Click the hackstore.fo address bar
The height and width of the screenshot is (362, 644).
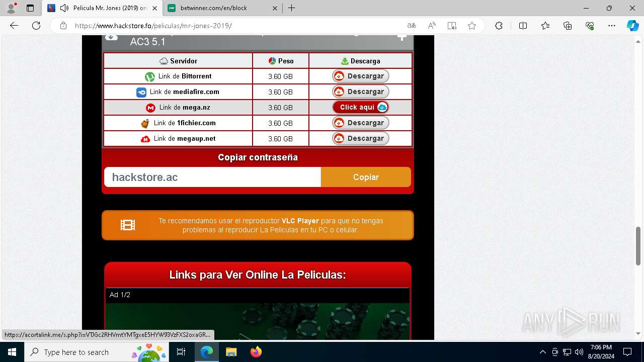pyautogui.click(x=236, y=26)
